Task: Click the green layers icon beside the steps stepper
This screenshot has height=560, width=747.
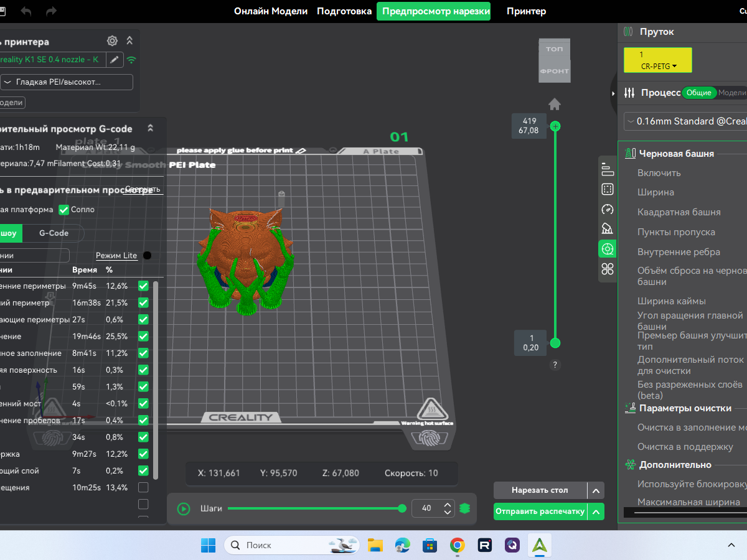Action: (464, 508)
